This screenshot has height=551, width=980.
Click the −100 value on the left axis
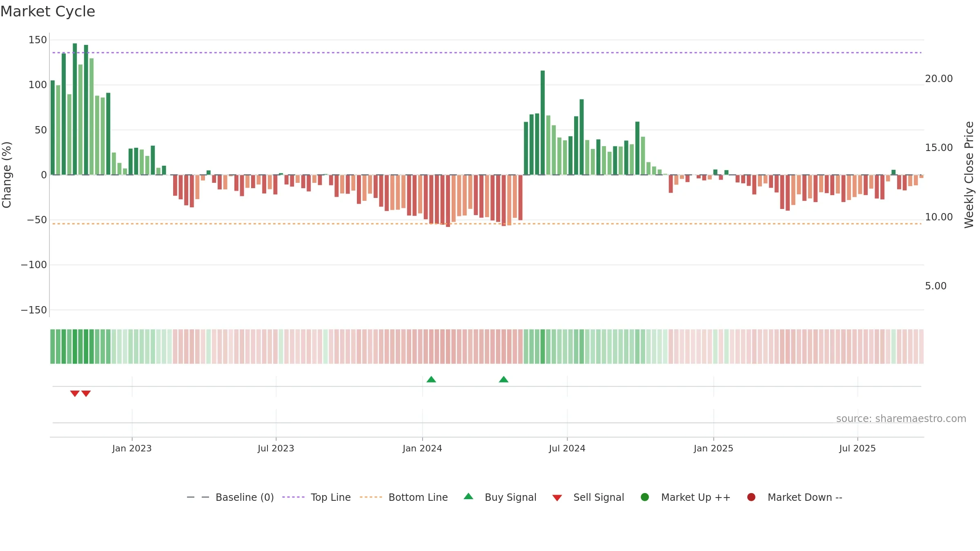pos(34,265)
